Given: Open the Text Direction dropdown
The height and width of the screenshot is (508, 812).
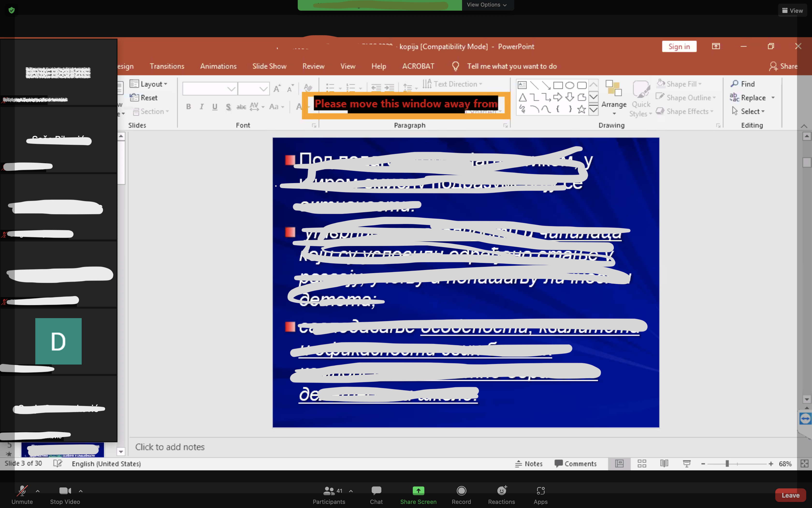Looking at the screenshot, I should 453,84.
